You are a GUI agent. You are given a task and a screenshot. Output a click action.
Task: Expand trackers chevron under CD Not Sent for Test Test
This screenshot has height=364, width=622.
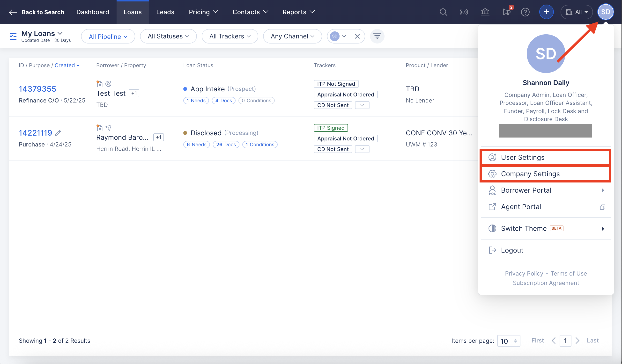362,105
